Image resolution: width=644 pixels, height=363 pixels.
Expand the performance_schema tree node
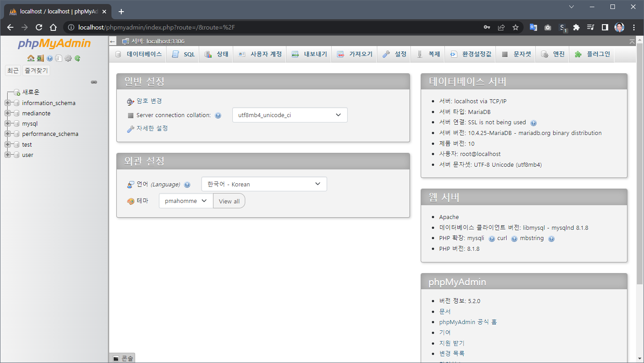point(8,134)
